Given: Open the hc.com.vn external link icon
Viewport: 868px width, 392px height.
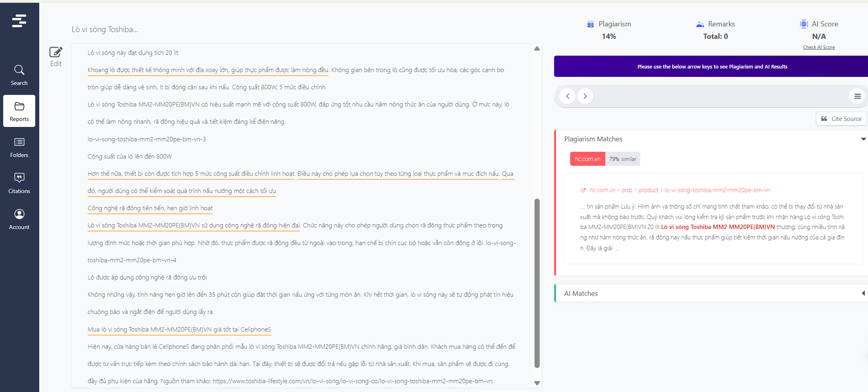Looking at the screenshot, I should (x=583, y=190).
